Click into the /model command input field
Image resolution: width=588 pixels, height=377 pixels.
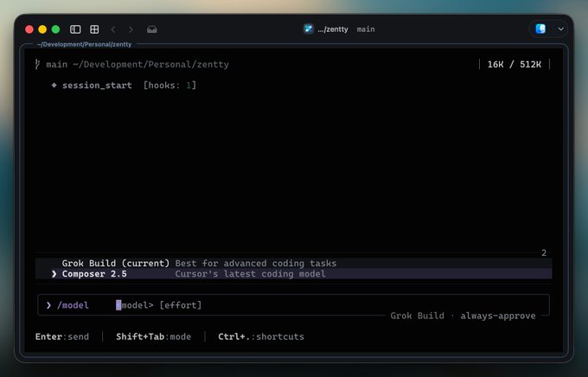[294, 305]
